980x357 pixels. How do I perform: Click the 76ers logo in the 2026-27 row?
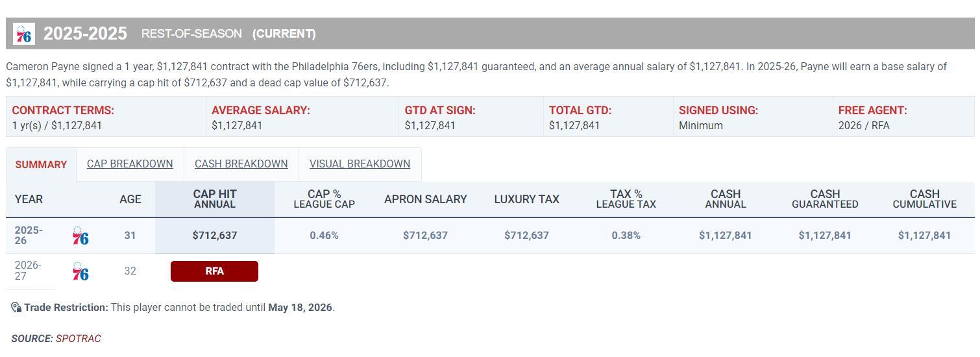[x=80, y=271]
